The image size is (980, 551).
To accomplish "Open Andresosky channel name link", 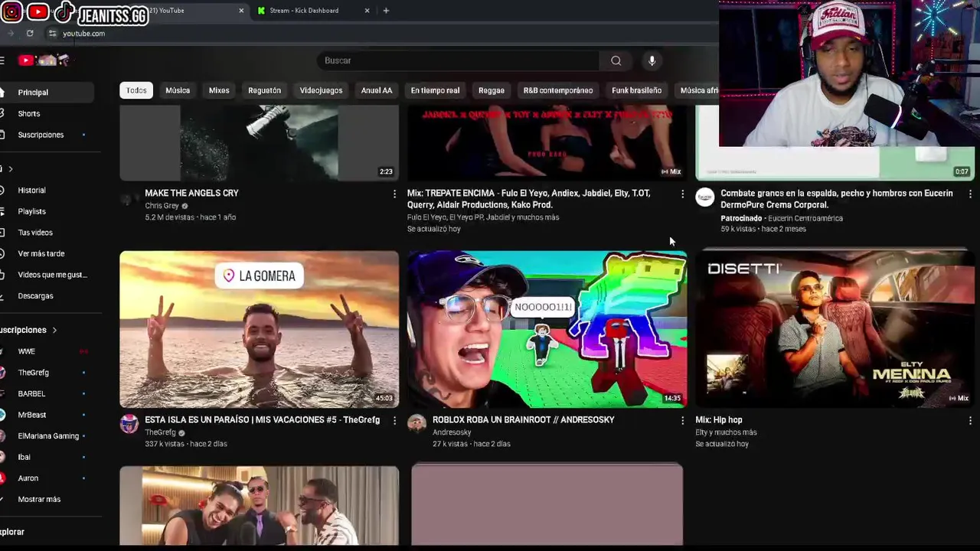I will 452,432.
